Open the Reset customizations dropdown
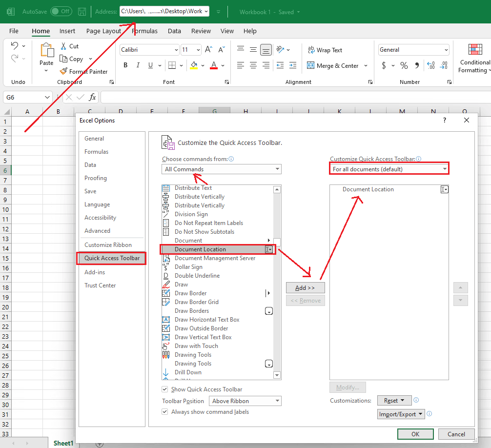 394,400
